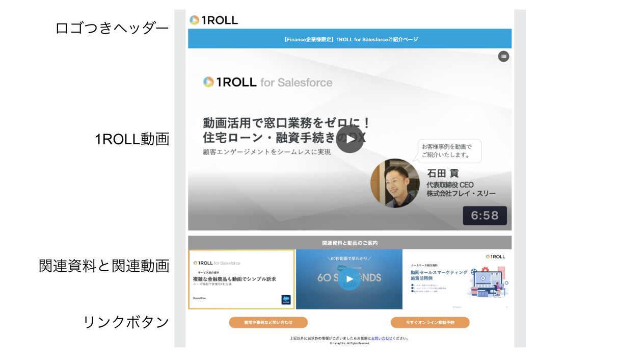Select the play icon on the 60 SECONDS video
The width and height of the screenshot is (644, 362).
click(350, 278)
